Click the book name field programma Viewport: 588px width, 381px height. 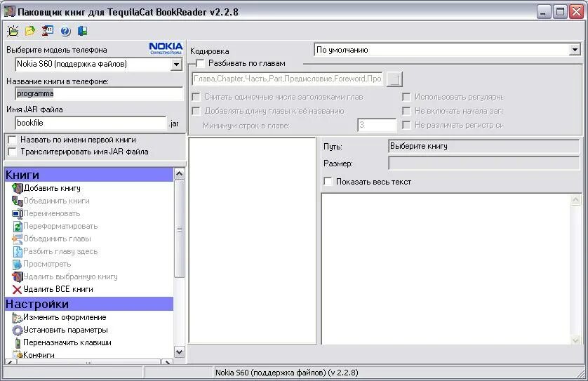coord(100,94)
